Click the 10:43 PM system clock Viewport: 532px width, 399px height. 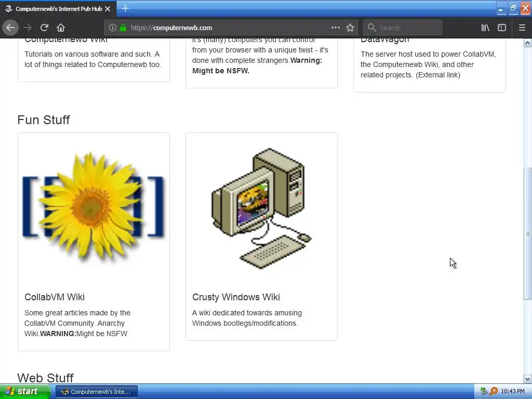(x=513, y=392)
